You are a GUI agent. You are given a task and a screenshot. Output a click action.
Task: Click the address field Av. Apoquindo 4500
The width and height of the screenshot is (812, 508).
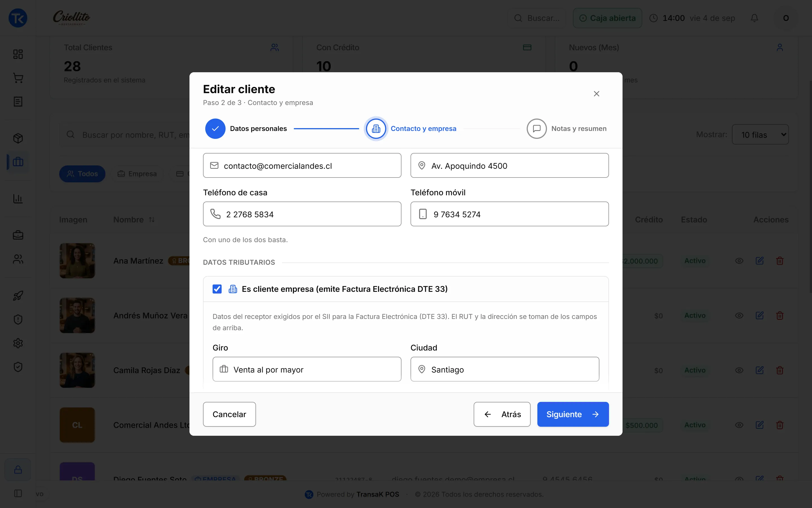[x=509, y=166]
